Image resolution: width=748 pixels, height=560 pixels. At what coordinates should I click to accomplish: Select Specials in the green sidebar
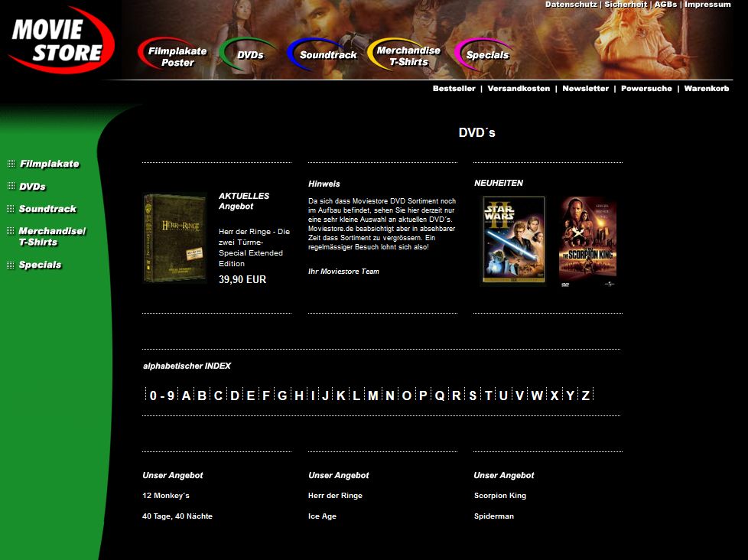[x=40, y=265]
